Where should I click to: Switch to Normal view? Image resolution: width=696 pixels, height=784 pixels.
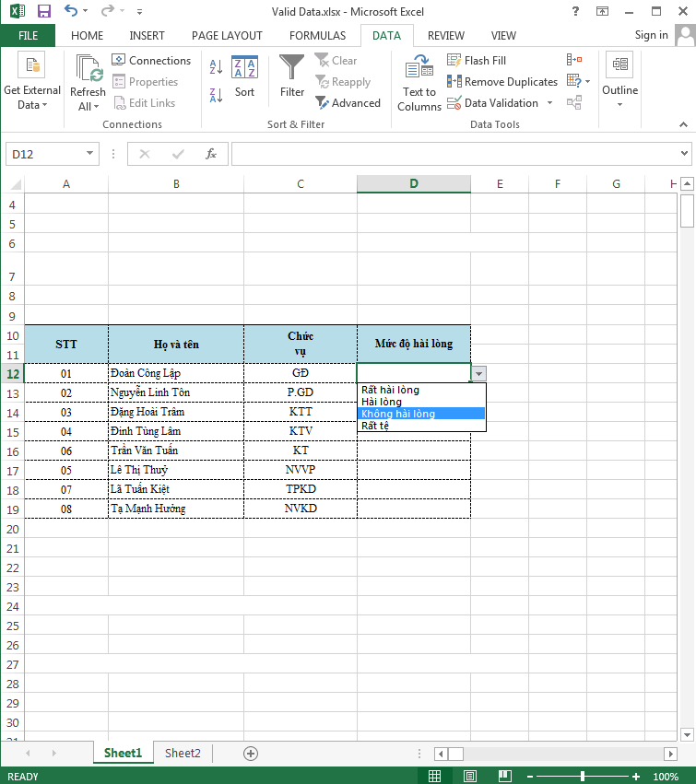(434, 776)
